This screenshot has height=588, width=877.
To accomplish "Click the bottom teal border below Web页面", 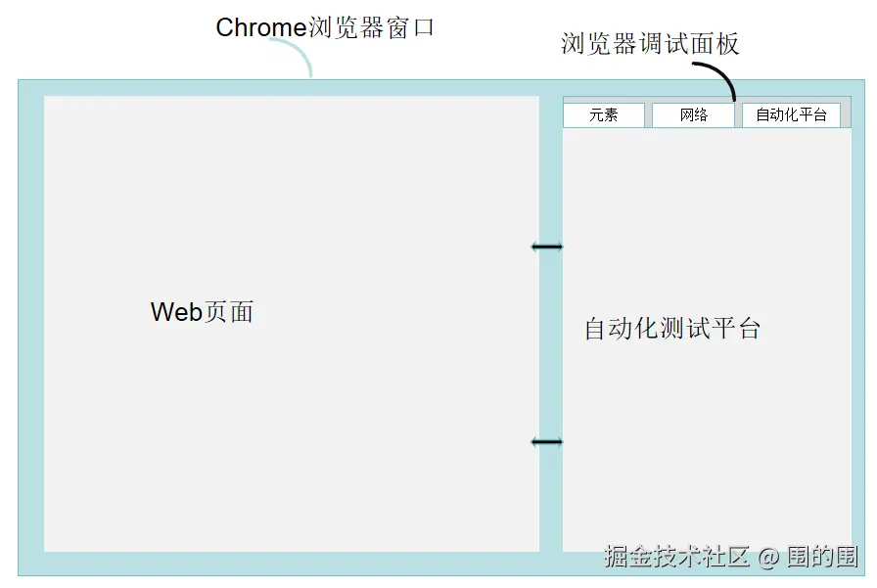I will 292,564.
